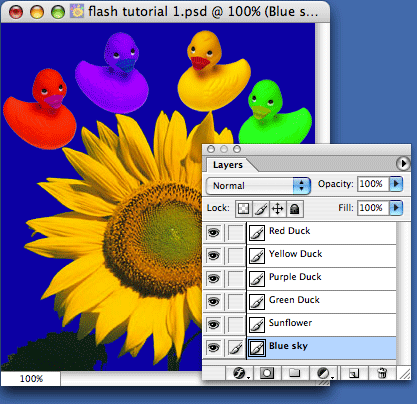The image size is (417, 404).
Task: Hide the Red Duck layer
Action: 214,232
